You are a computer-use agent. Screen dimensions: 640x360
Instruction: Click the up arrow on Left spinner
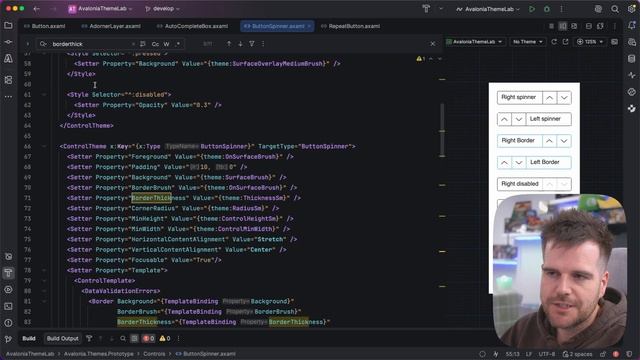[x=504, y=119]
